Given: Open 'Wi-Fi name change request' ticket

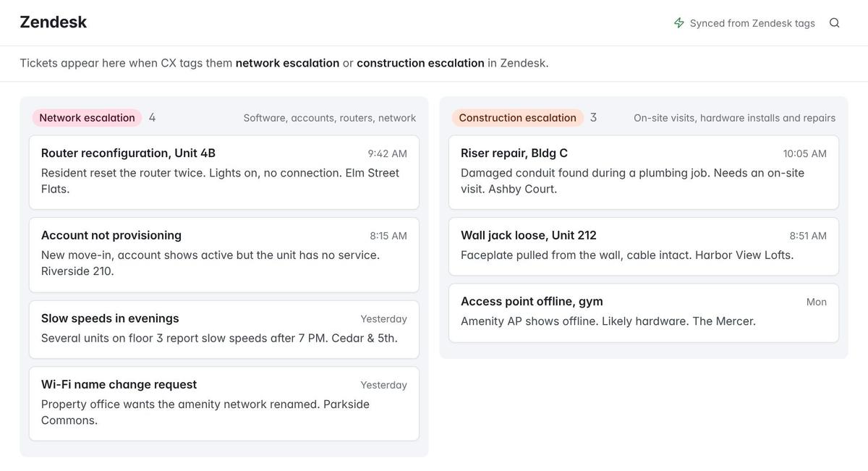Looking at the screenshot, I should click(x=224, y=404).
